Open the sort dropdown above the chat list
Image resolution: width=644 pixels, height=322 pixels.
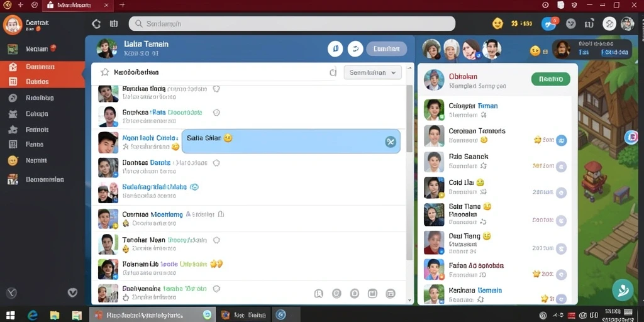tap(372, 73)
